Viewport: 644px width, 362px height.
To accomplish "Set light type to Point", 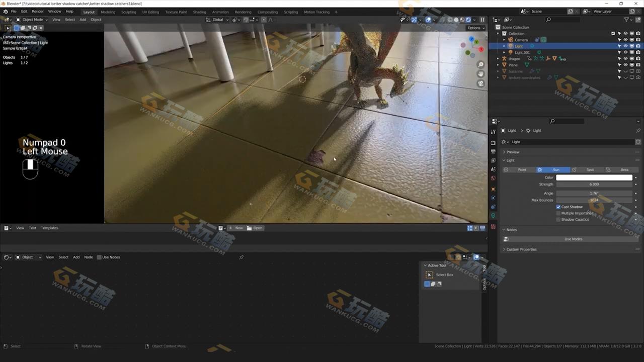I will tap(518, 169).
